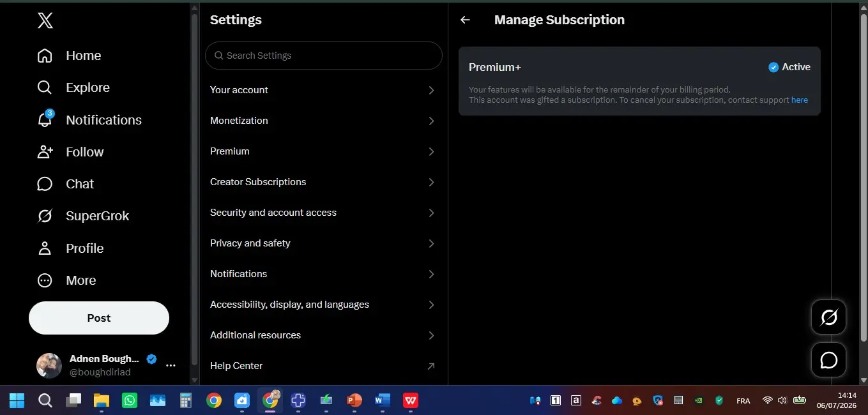The height and width of the screenshot is (415, 868).
Task: Open the SuperGrok icon in sidebar
Action: (45, 216)
